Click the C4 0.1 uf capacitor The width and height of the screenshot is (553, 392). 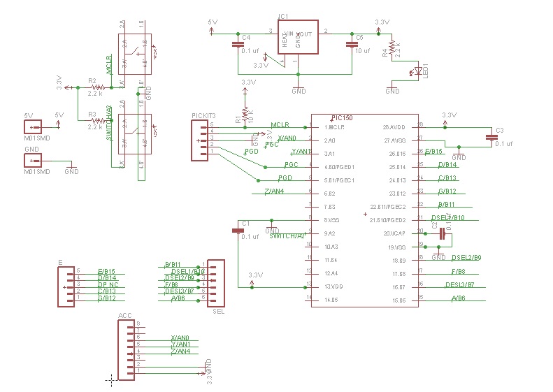coord(238,44)
